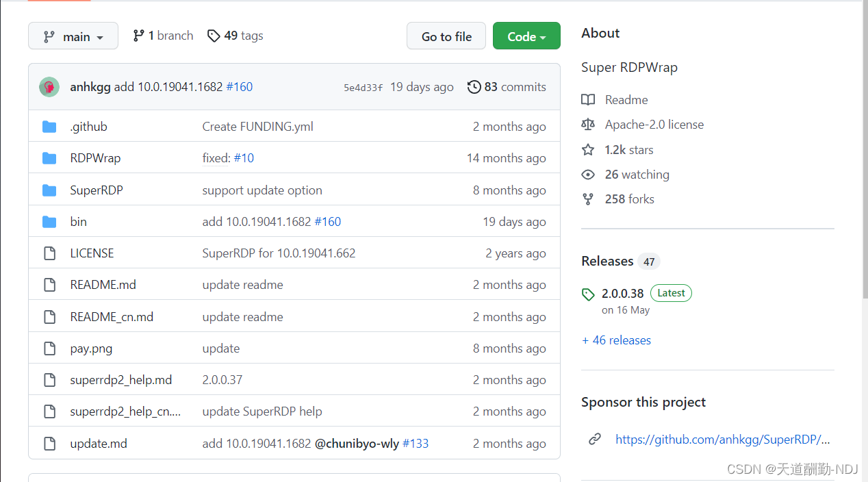Open the update SuperRDP help commit
The width and height of the screenshot is (868, 482).
click(x=262, y=411)
